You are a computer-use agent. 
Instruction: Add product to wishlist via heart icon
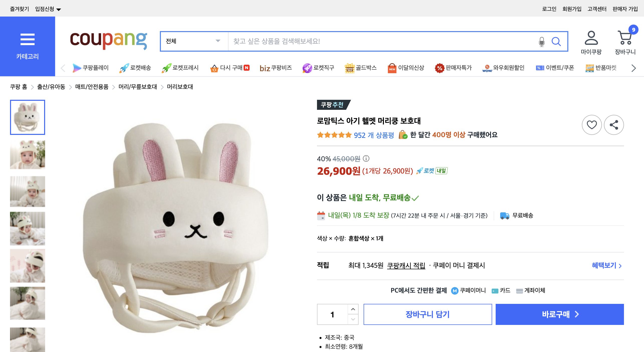(x=592, y=124)
